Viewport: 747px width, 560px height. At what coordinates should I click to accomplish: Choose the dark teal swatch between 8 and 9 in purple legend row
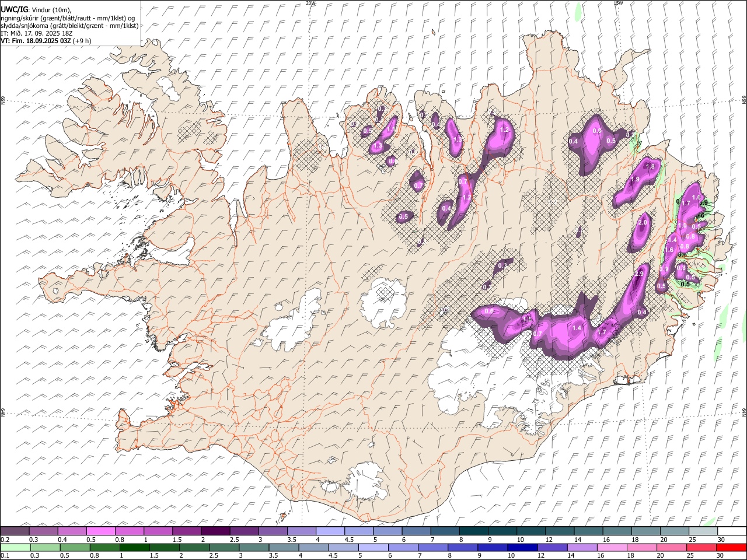(x=473, y=531)
